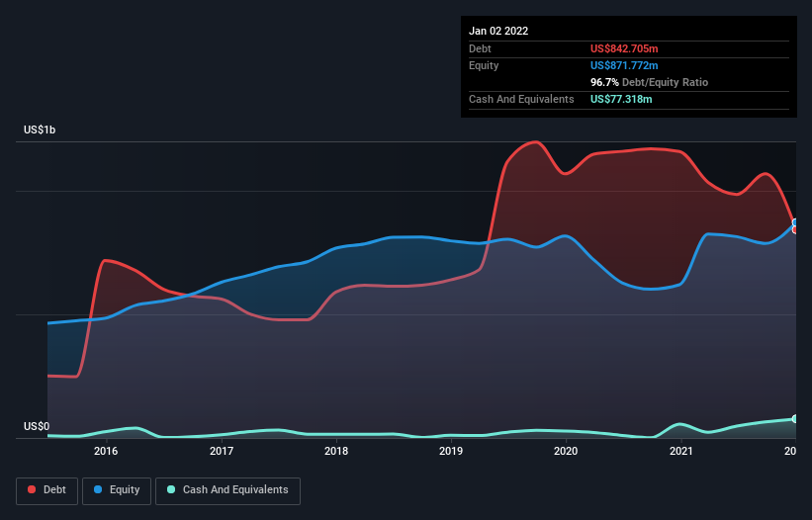Click the 2021 x-axis label
The image size is (812, 520).
[x=681, y=451]
